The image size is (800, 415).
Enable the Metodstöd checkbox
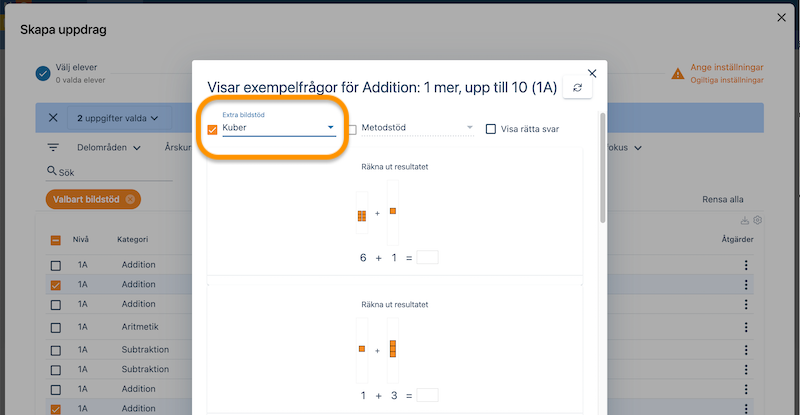click(x=354, y=129)
